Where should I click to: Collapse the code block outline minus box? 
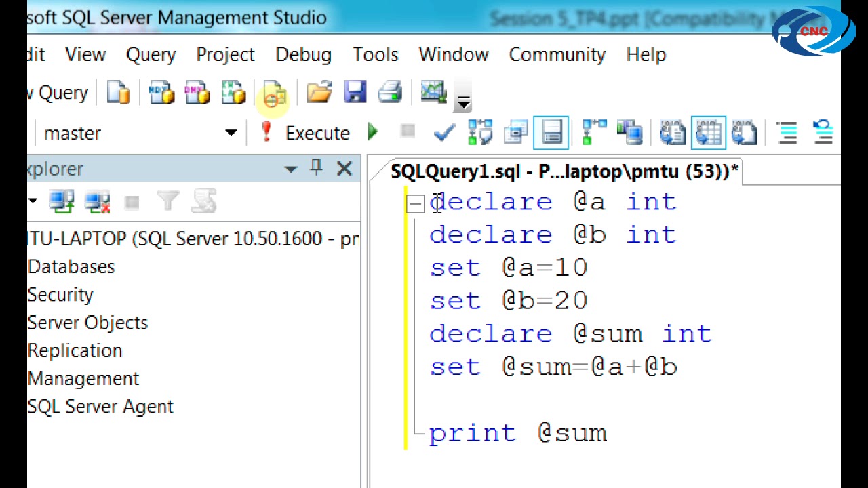tap(415, 204)
